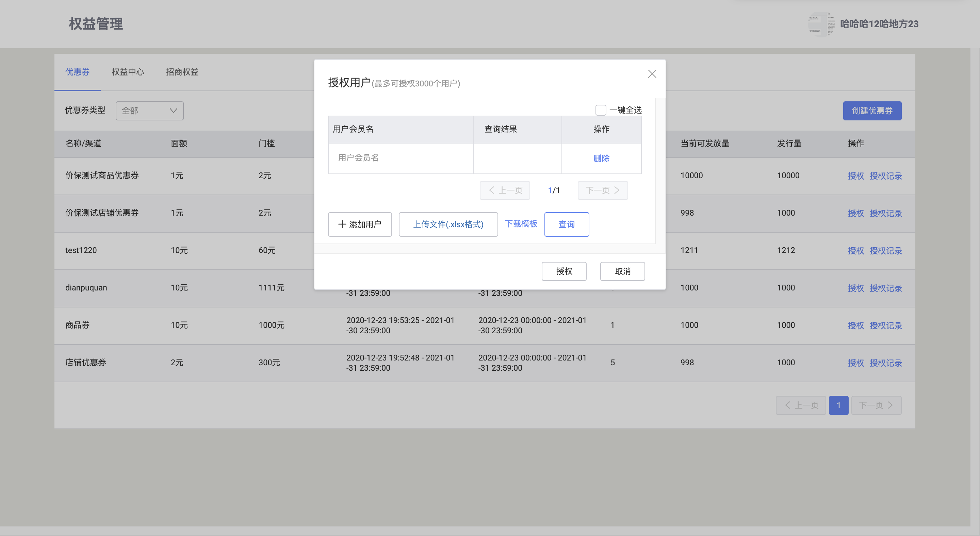Click the username 哈哈哈12哈地方23
The image size is (980, 536).
(879, 24)
